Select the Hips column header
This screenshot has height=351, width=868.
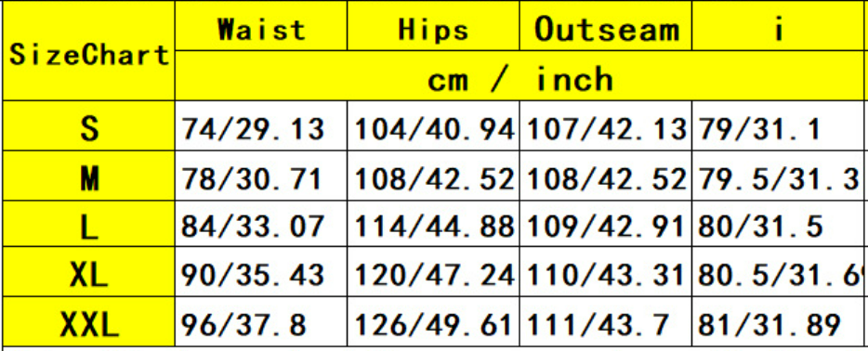point(433,26)
